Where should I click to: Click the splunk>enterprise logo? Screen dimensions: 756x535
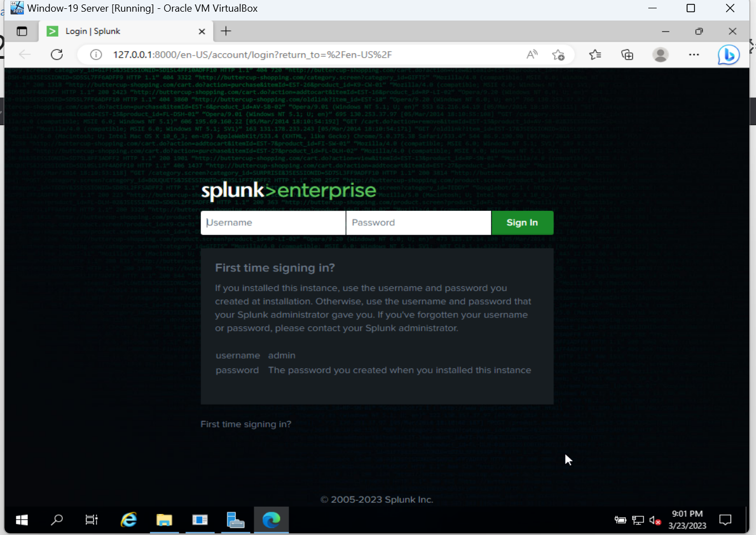point(289,191)
